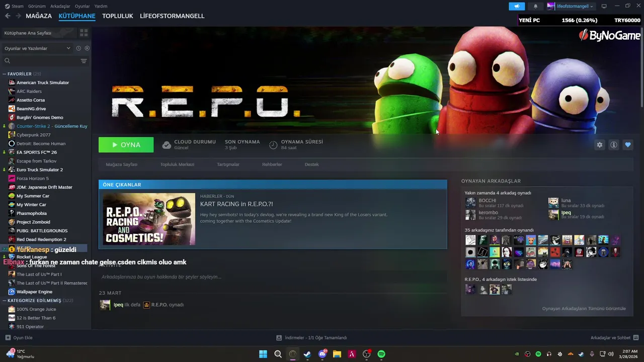Open Windows taskbar search
The width and height of the screenshot is (644, 362).
click(x=278, y=354)
